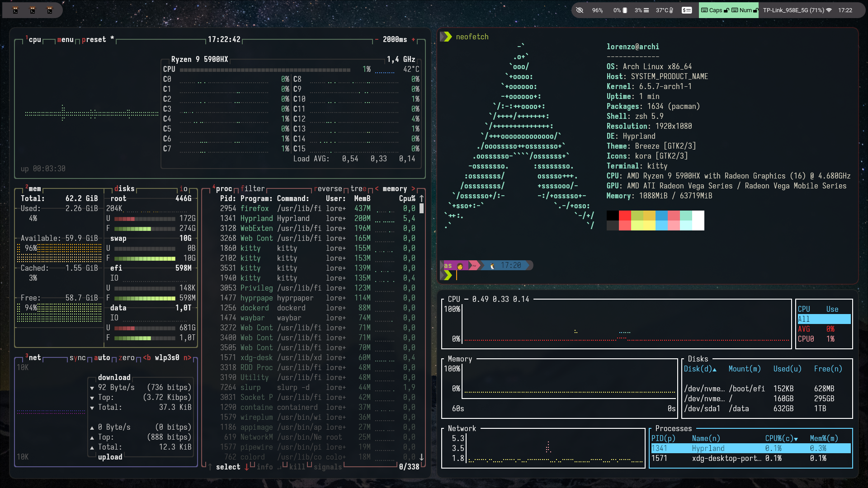Click the padlock icon after Caps
Viewport: 868px width, 488px height.
coord(726,10)
